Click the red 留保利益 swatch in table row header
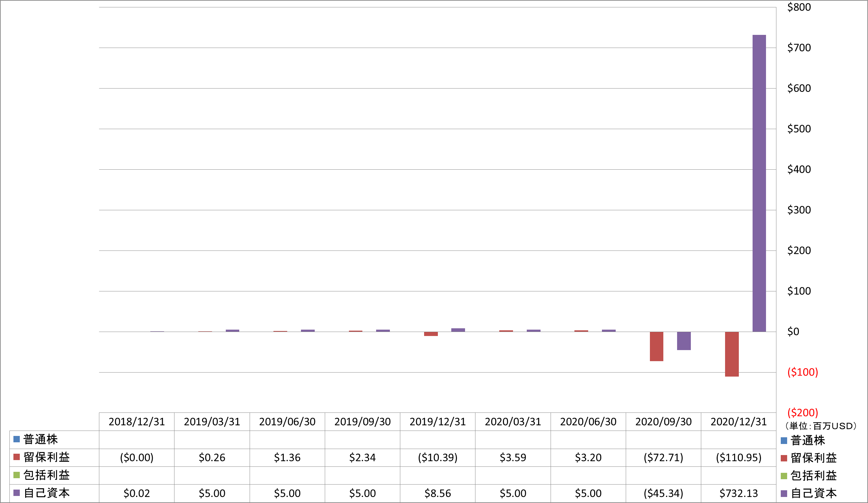The height and width of the screenshot is (503, 868). pos(16,457)
